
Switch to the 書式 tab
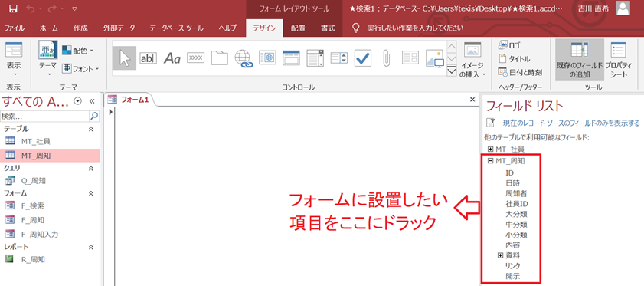328,28
